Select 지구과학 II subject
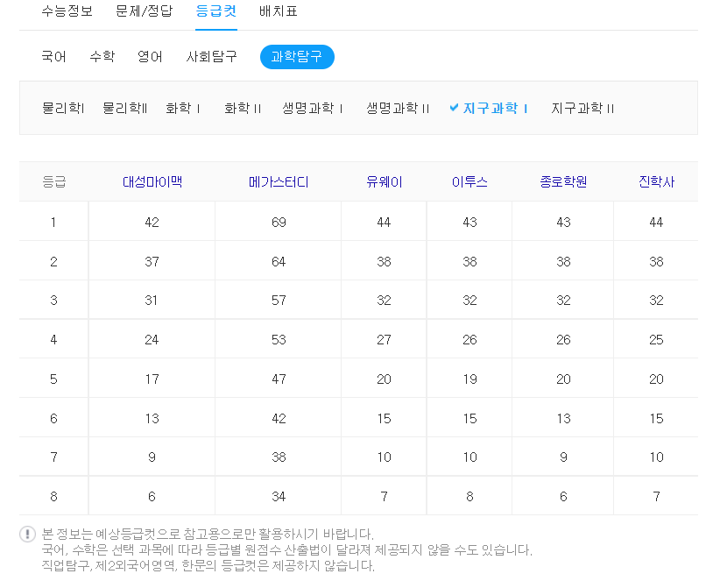Viewport: 713px width, 588px height. click(x=582, y=109)
